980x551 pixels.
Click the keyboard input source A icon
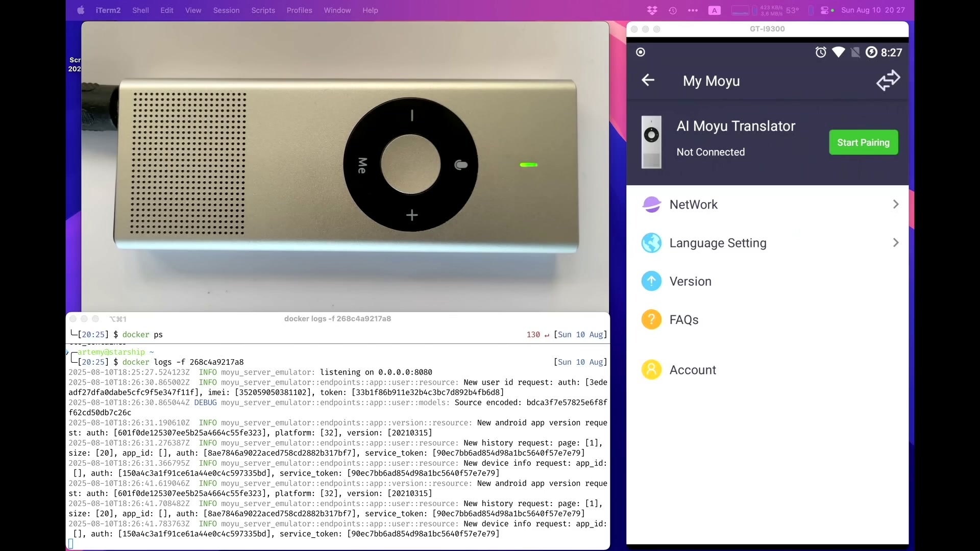pyautogui.click(x=715, y=10)
